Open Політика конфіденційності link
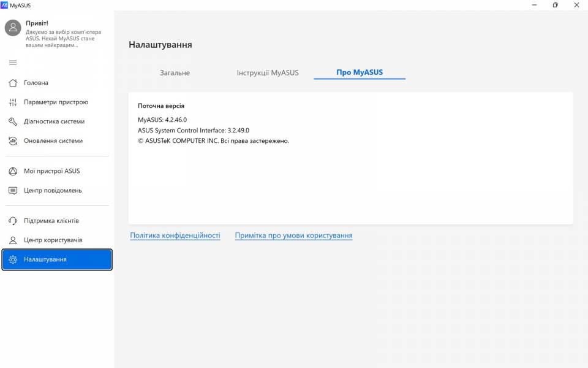The width and height of the screenshot is (588, 368). (x=175, y=235)
